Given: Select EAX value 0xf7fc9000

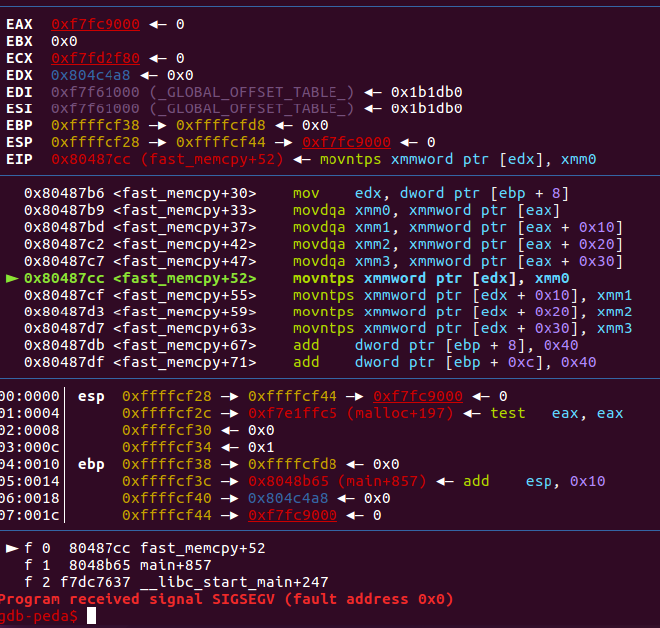Looking at the screenshot, I should (95, 22).
